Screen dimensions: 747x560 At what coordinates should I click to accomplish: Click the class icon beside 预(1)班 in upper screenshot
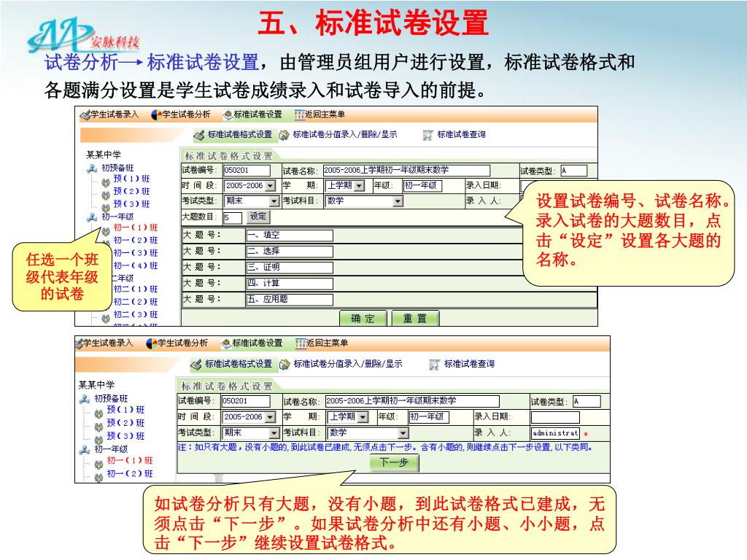106,182
